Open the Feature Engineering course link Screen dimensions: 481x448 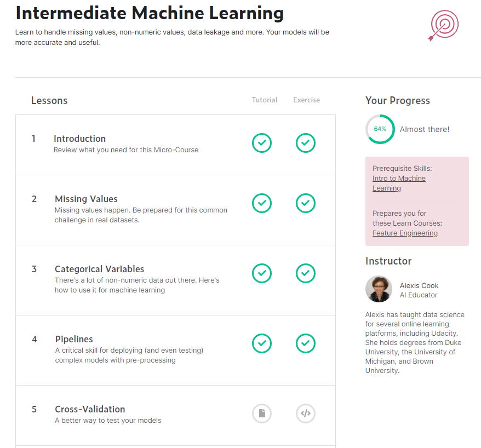405,233
